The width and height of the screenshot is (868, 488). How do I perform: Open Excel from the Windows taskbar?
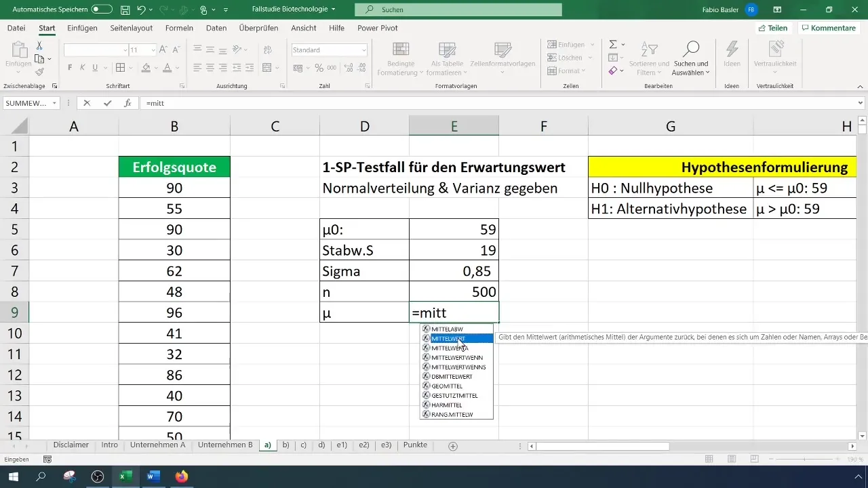coord(125,476)
